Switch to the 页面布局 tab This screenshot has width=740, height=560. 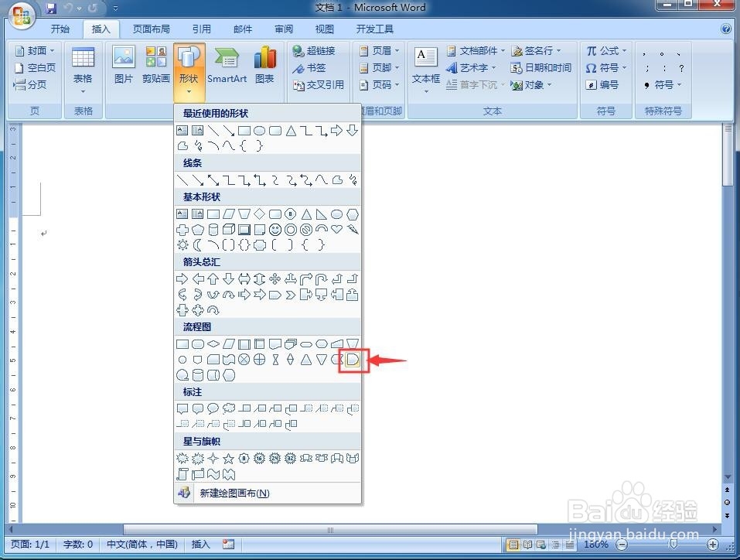151,29
